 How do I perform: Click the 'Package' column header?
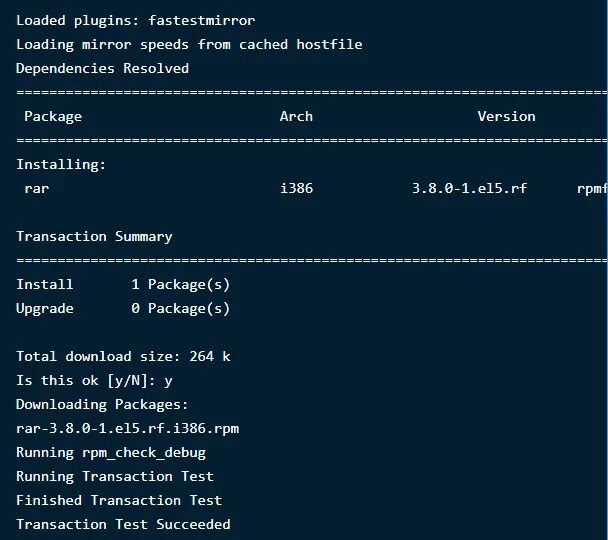pos(53,116)
